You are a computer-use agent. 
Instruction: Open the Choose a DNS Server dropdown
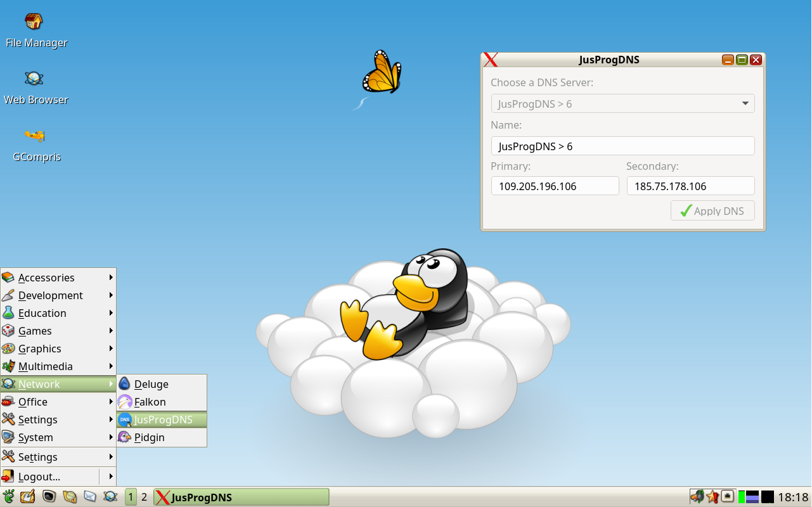pos(622,104)
